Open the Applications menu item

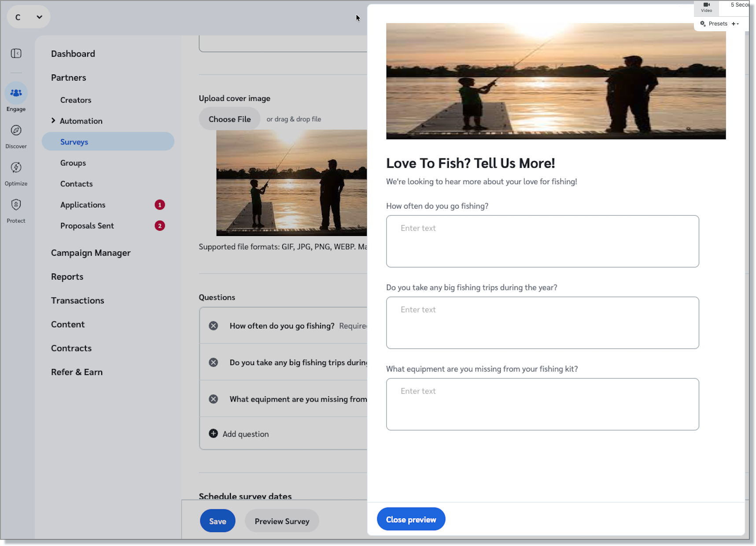click(x=83, y=205)
